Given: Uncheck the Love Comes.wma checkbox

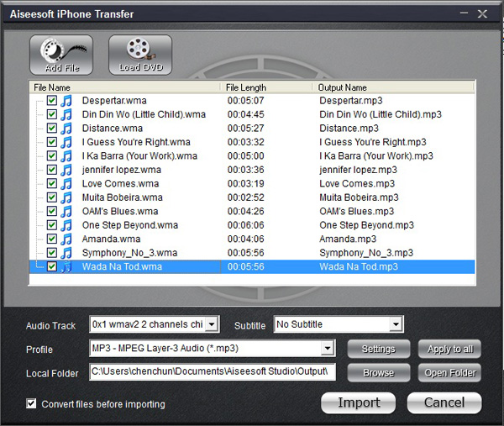Looking at the screenshot, I should [x=52, y=183].
